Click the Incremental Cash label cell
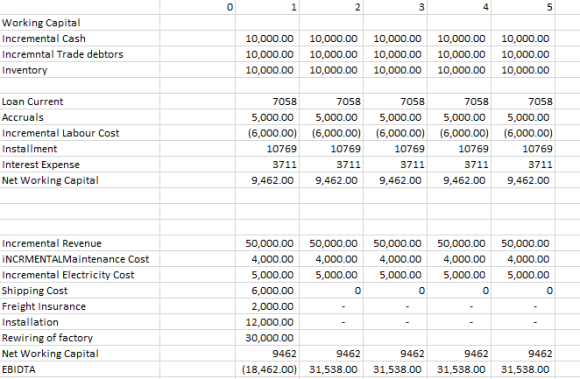Viewport: 580px width, 379px height. [x=80, y=38]
